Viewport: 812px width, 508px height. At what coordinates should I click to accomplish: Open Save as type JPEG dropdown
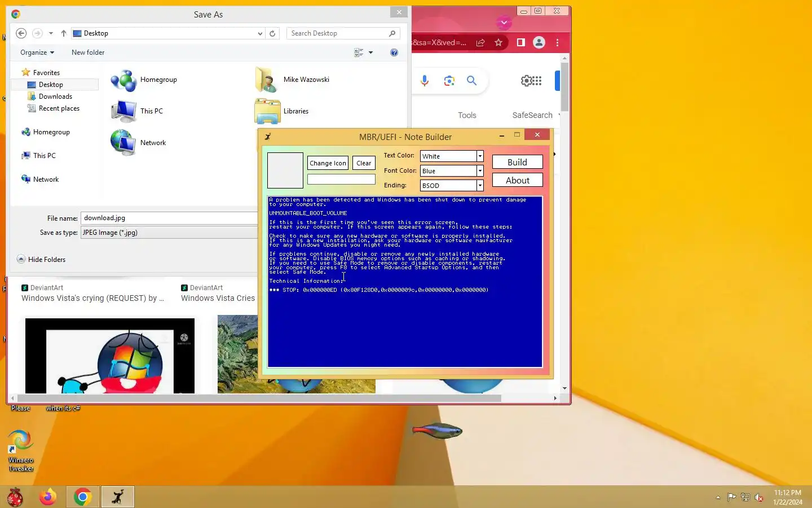[x=169, y=233]
